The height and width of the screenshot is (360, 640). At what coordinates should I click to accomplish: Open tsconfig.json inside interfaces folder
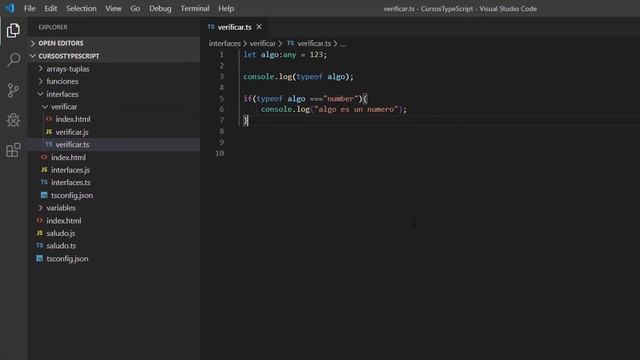114,195
